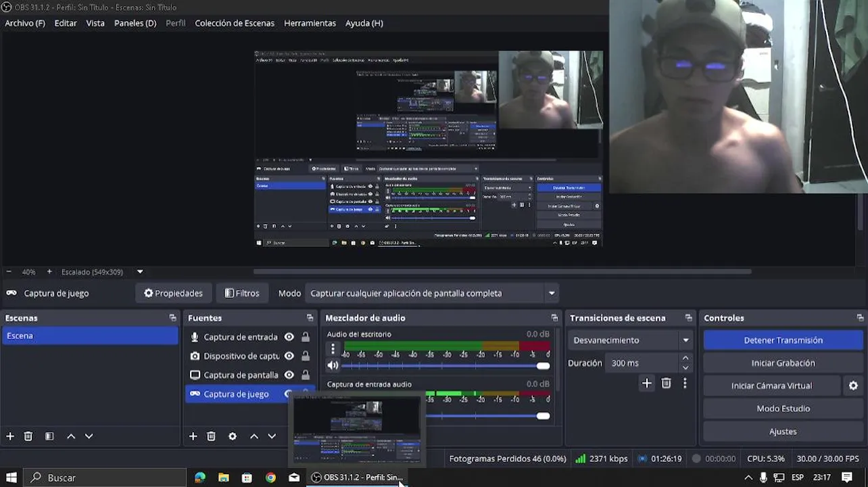Toggle visibility of Captura de entrada source
This screenshot has width=868, height=487.
tap(289, 337)
